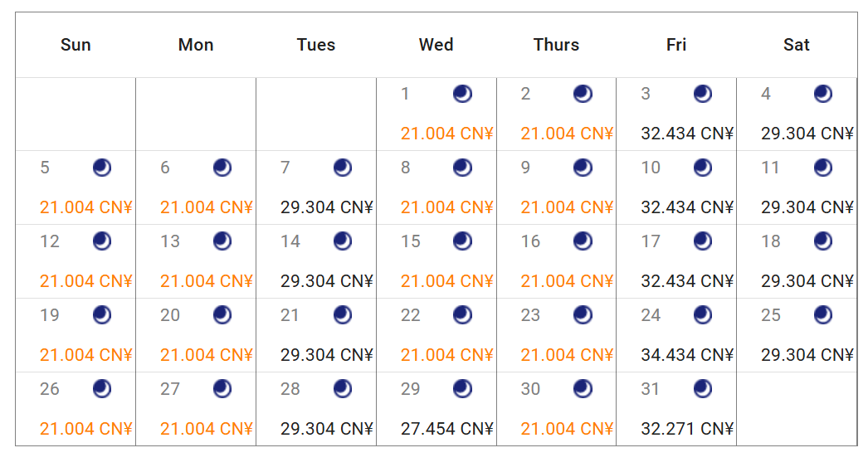Click the moon icon on day 1

[462, 94]
